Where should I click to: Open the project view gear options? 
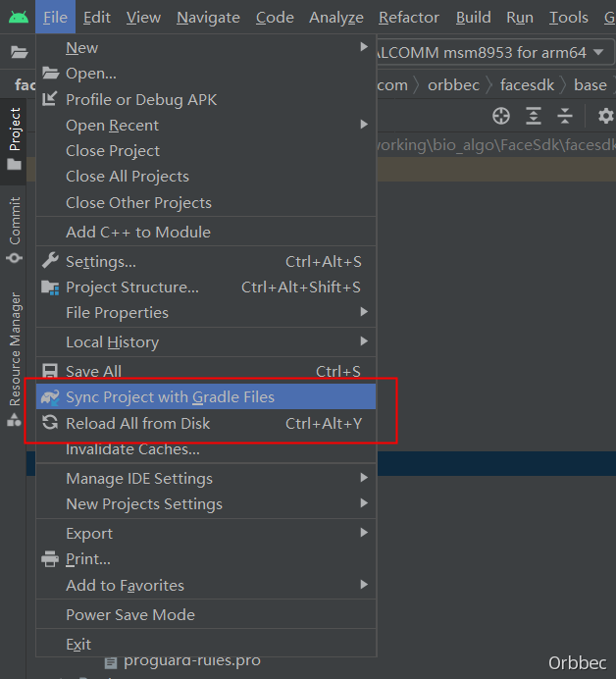pyautogui.click(x=605, y=116)
